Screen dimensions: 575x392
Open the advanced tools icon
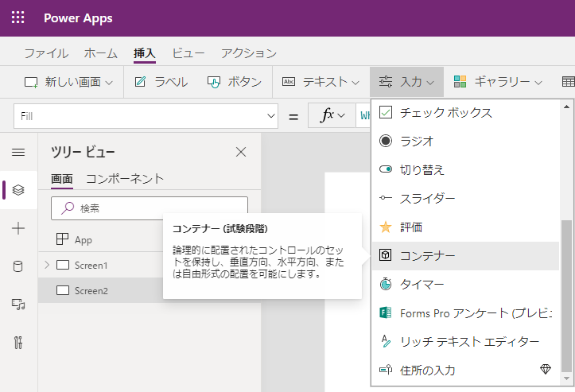point(18,343)
